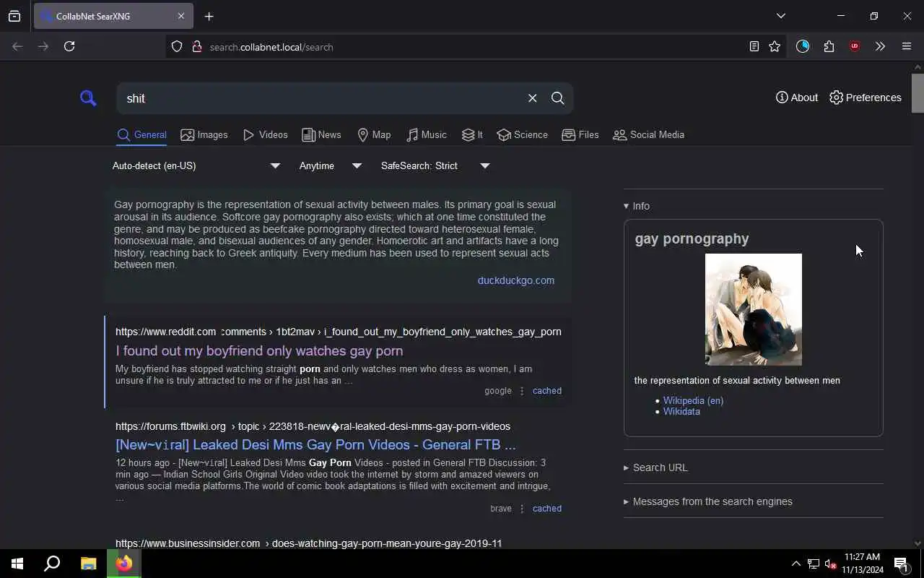List all tabs dropdown arrow

780,16
